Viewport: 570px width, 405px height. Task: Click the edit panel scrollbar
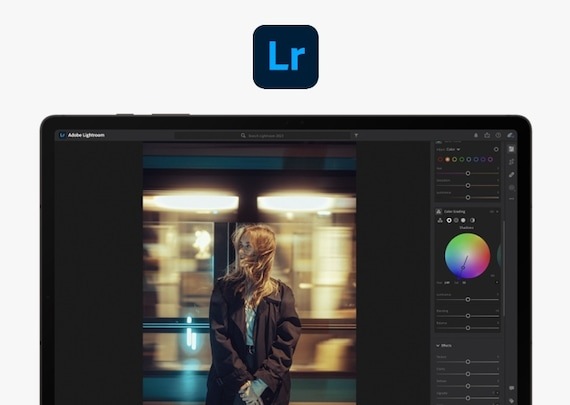(x=504, y=268)
